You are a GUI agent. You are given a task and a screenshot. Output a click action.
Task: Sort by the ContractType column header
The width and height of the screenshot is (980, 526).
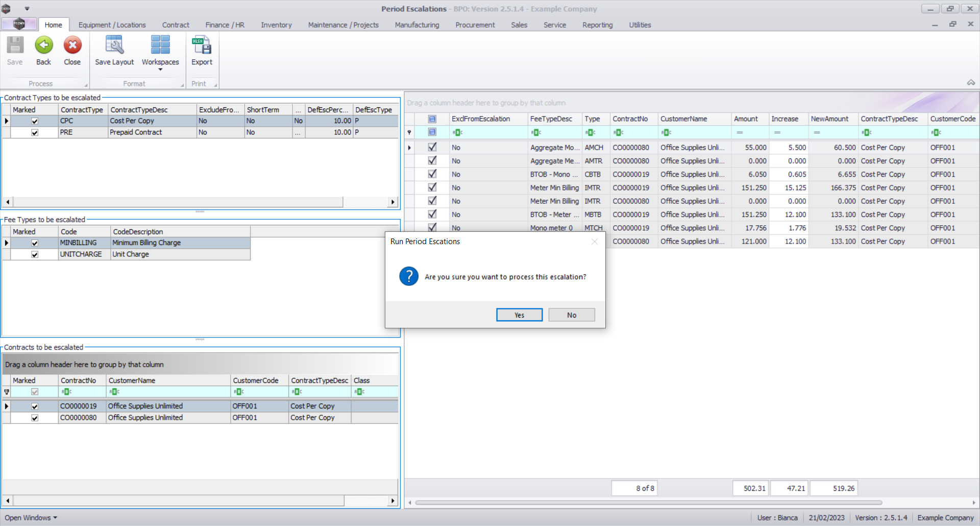83,110
